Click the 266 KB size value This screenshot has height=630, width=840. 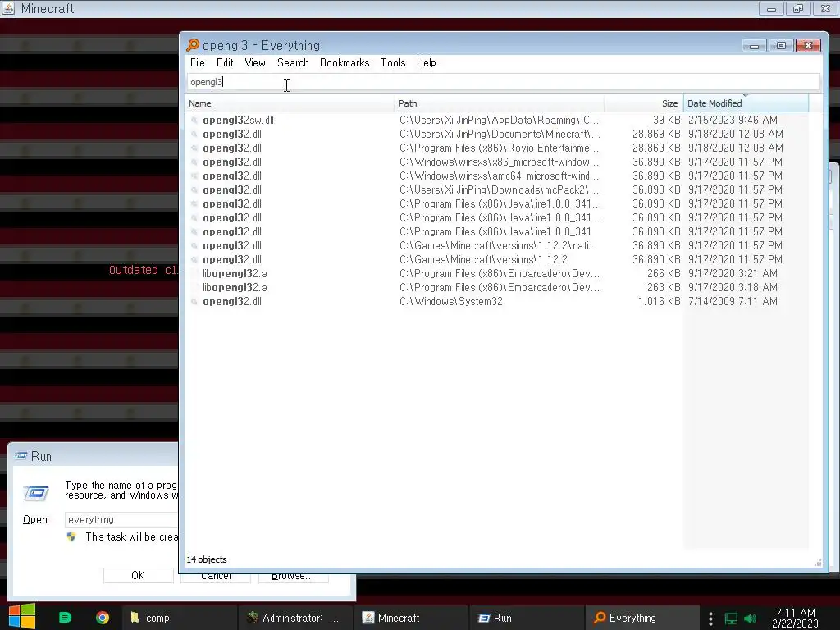point(664,273)
